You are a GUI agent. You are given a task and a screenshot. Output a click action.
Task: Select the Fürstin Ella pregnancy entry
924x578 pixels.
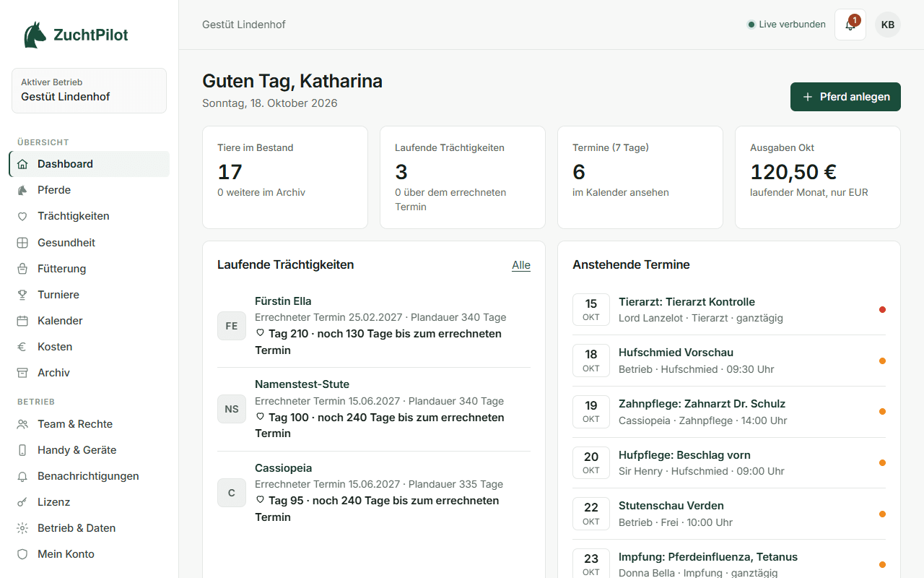374,326
